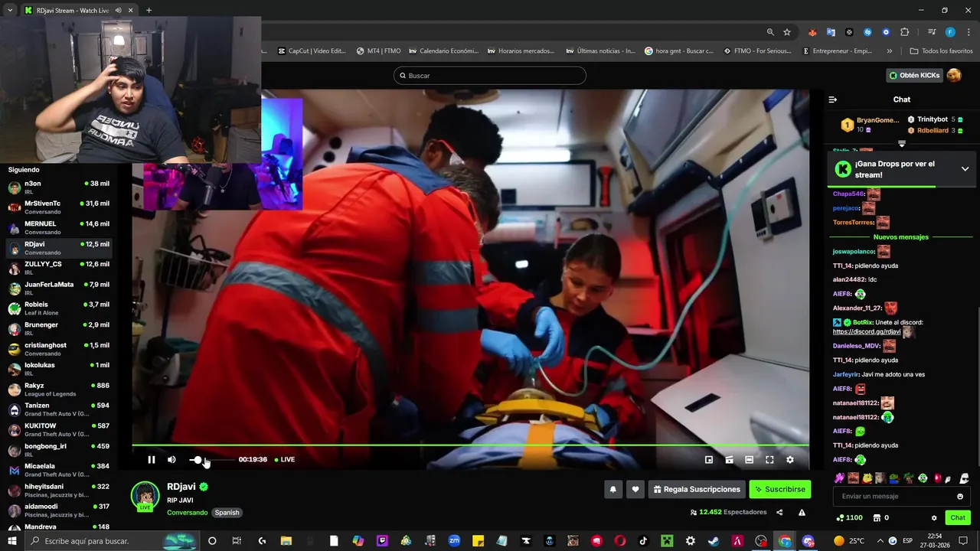Click the Suscribirse button

tap(779, 489)
